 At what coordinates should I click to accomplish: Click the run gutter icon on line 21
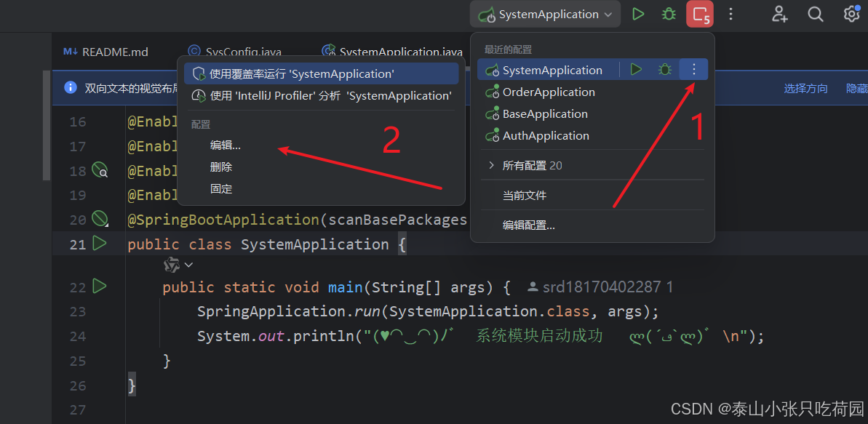pyautogui.click(x=99, y=242)
